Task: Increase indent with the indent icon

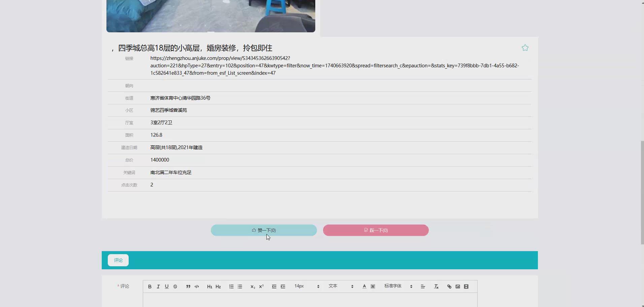Action: [283, 286]
